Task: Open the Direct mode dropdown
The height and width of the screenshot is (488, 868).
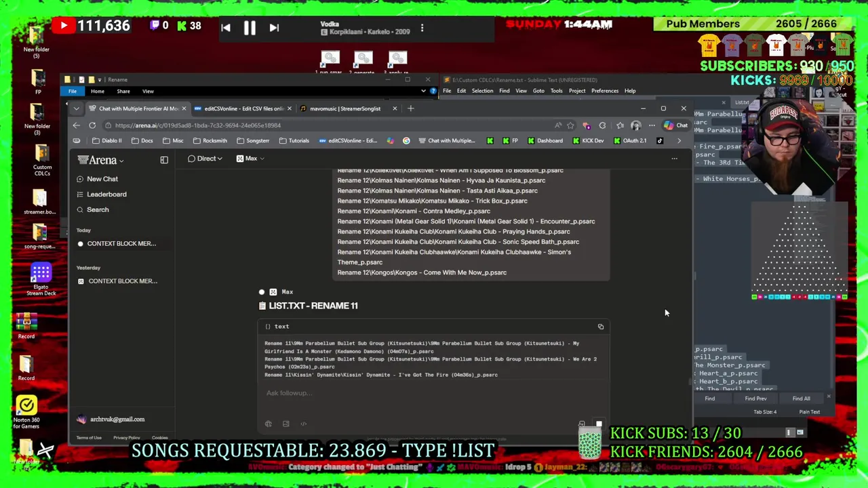Action: coord(205,159)
